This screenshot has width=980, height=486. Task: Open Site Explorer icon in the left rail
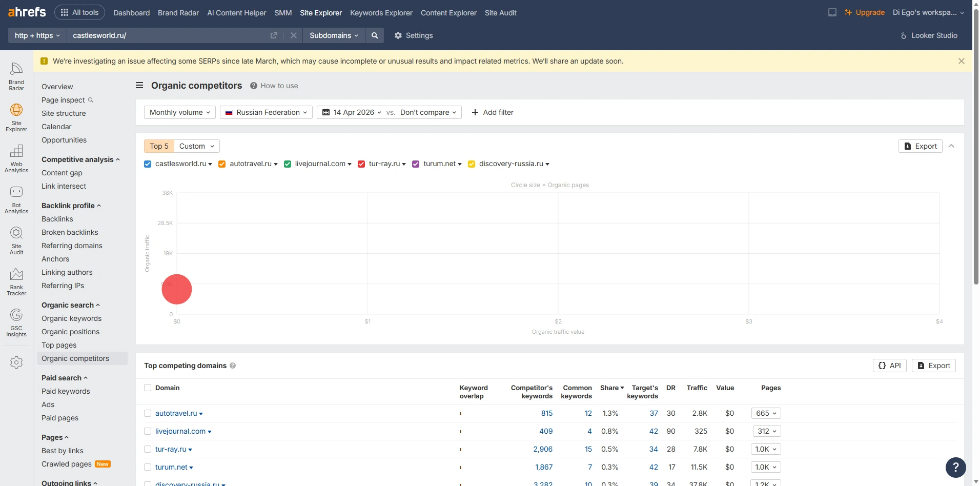[x=16, y=117]
